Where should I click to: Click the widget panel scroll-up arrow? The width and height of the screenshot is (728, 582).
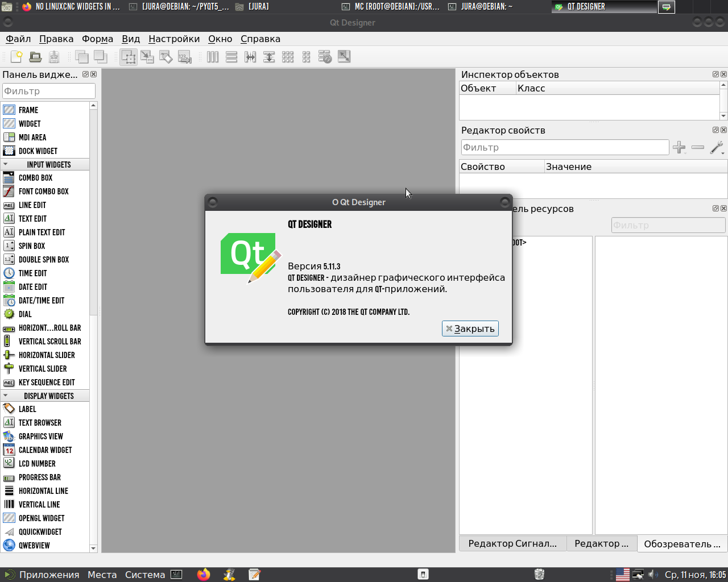click(x=94, y=106)
